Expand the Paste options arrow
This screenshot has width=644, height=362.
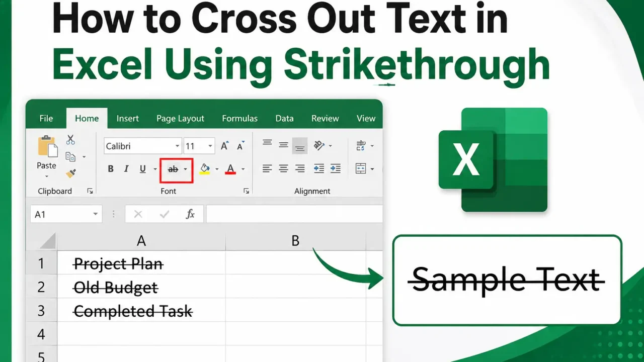point(46,176)
